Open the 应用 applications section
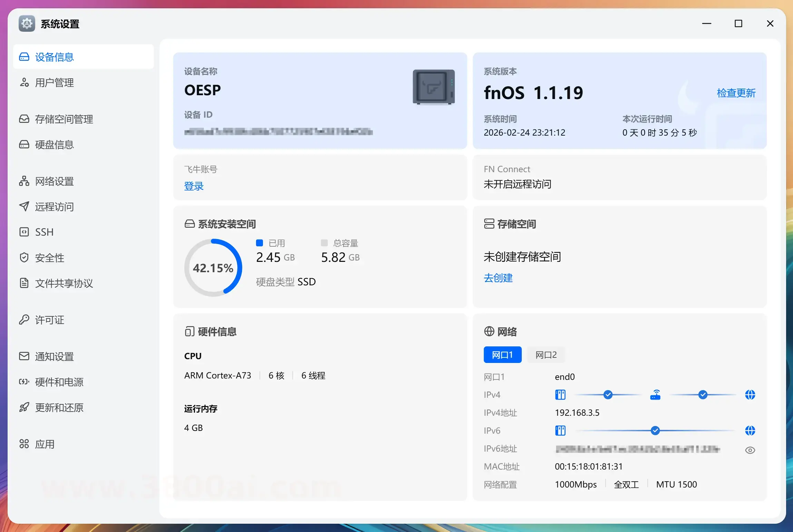793x532 pixels. [45, 444]
